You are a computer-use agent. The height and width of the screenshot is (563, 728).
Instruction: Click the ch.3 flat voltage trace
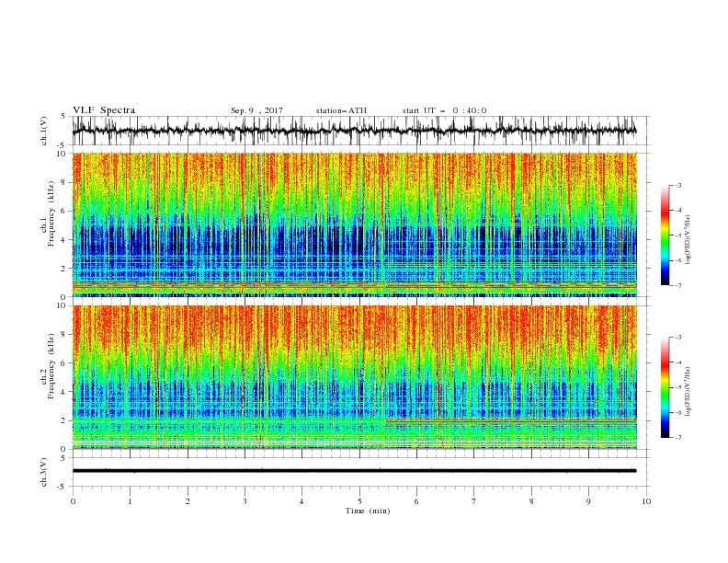tap(354, 471)
